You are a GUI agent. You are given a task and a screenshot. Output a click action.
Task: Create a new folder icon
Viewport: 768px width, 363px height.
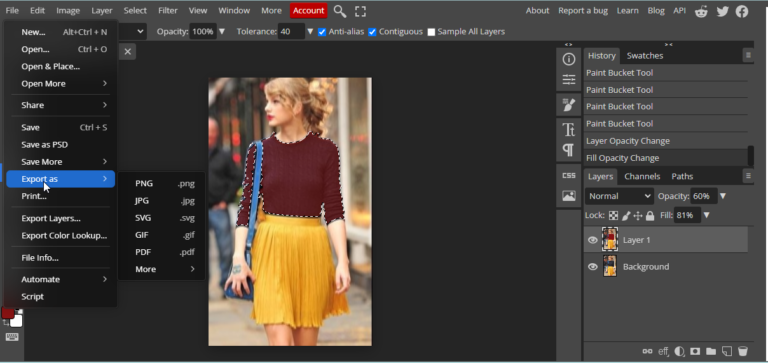point(711,351)
